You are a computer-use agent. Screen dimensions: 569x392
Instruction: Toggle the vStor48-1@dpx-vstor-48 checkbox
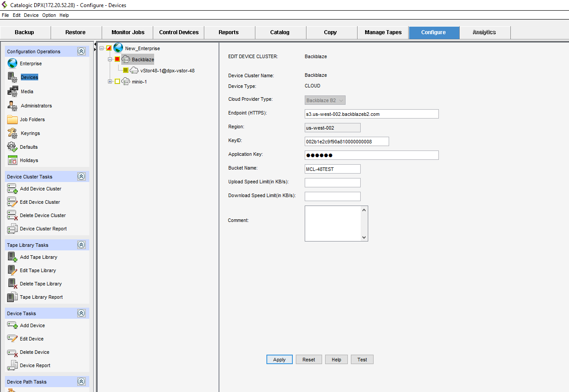[x=126, y=70]
